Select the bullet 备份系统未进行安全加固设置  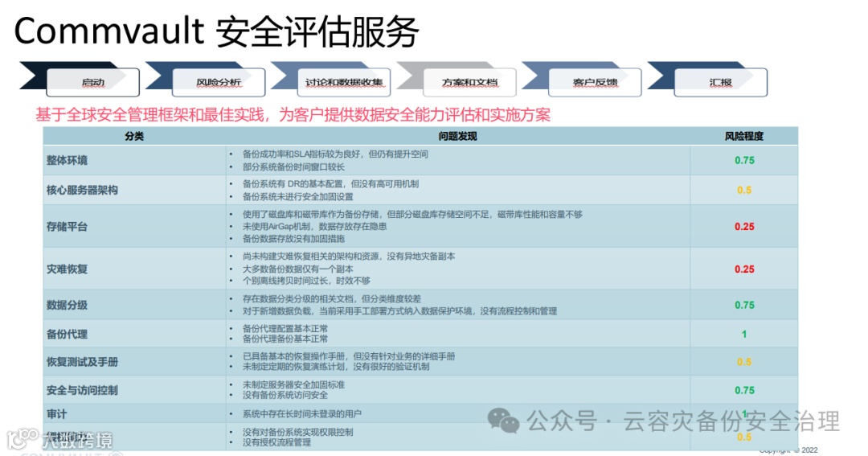298,197
